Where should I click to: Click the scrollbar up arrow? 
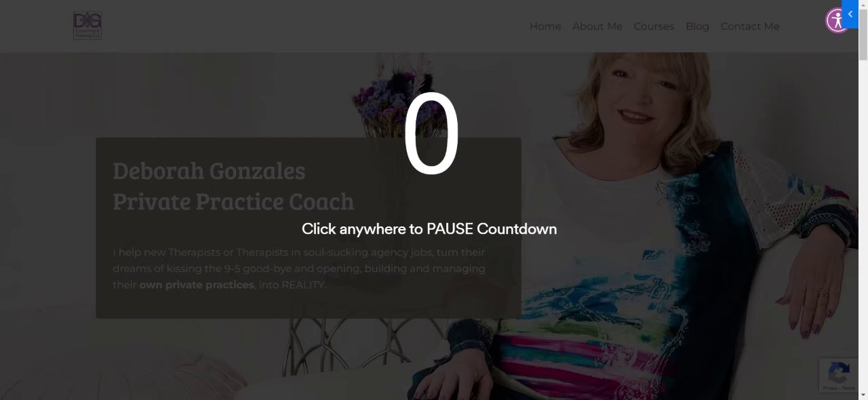coord(863,4)
